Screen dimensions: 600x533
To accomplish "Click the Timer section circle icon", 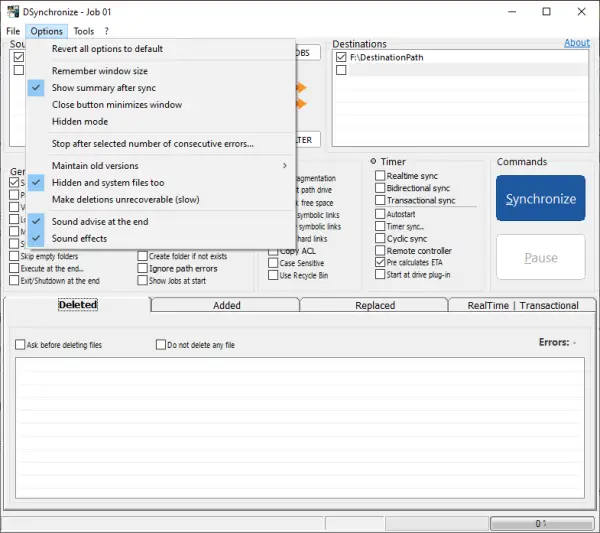I will [x=373, y=161].
